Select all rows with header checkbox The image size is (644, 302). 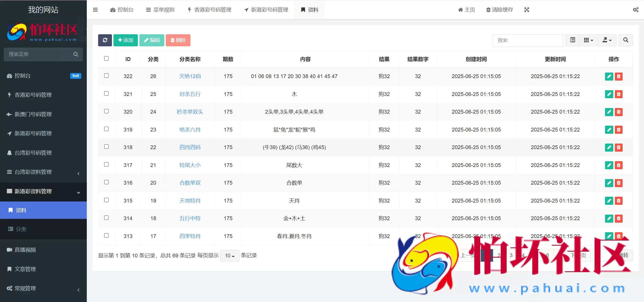[107, 58]
